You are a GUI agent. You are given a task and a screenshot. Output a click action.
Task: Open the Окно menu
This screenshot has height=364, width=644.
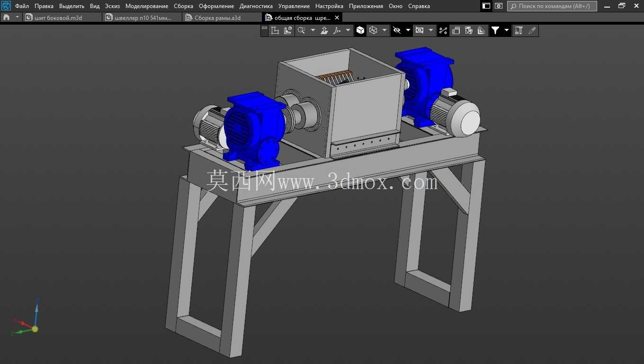coord(395,6)
